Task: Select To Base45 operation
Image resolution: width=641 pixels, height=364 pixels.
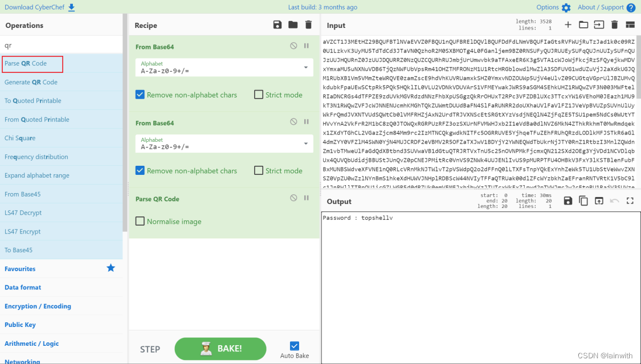Action: (62, 250)
